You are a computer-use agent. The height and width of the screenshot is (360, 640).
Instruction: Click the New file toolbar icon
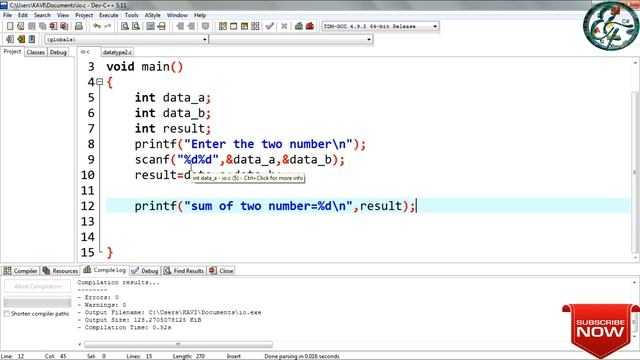[10, 26]
